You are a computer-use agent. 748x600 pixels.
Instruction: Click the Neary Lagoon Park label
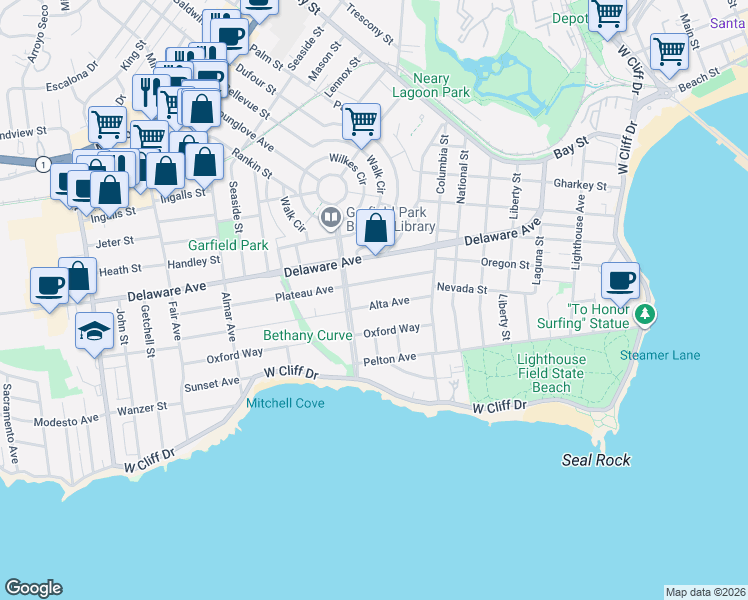pos(431,85)
